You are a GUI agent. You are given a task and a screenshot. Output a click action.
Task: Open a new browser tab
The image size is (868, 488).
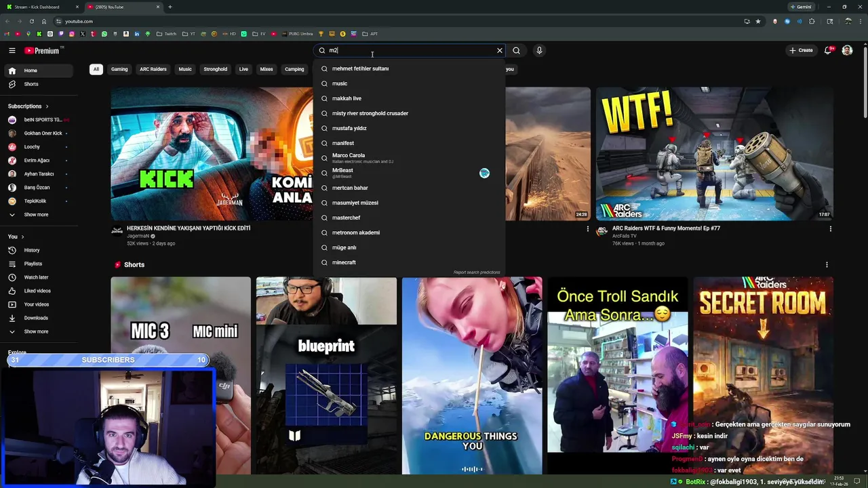[170, 7]
